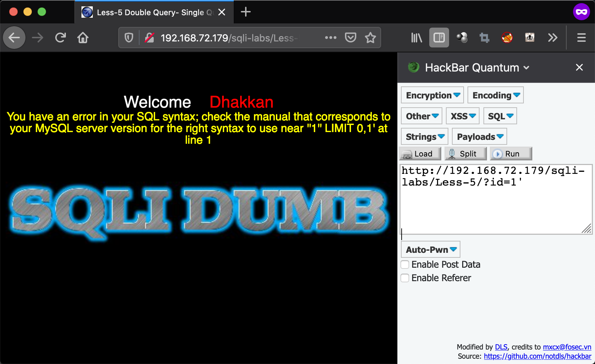Open the Auto-Pwn dropdown
Screen dimensions: 595x364
pyautogui.click(x=431, y=250)
